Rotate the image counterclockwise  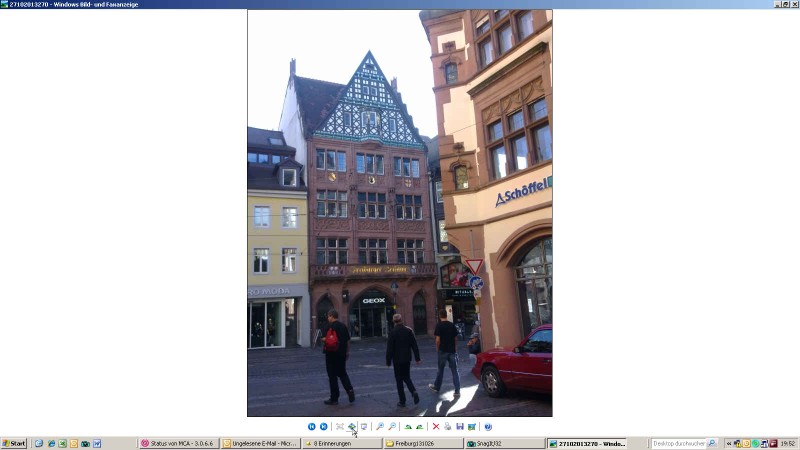tap(420, 427)
